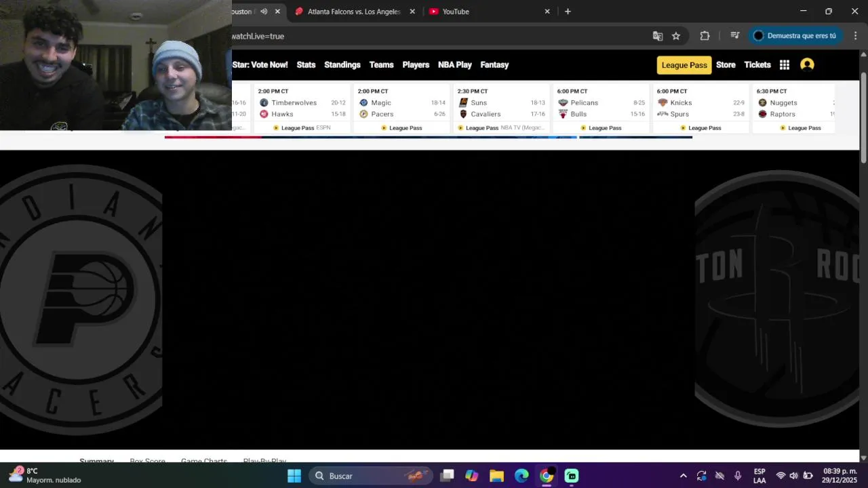Screen dimensions: 868x488
Task: Click the Suns team logo icon
Action: tap(463, 103)
